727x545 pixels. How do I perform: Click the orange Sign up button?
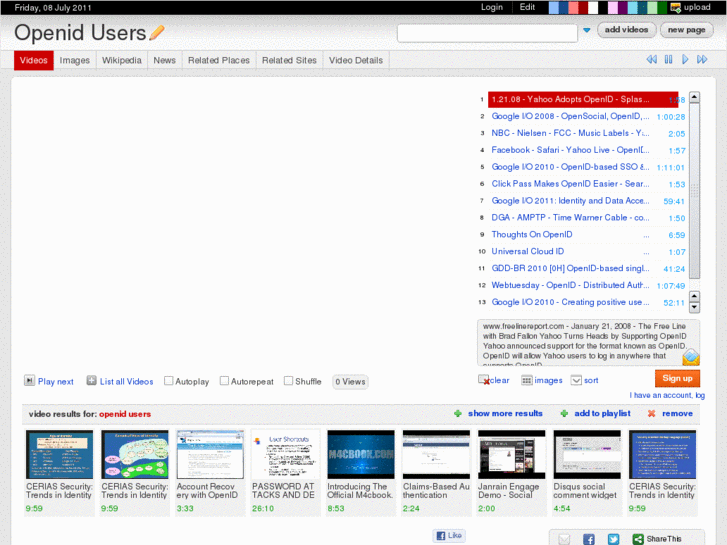click(x=677, y=378)
